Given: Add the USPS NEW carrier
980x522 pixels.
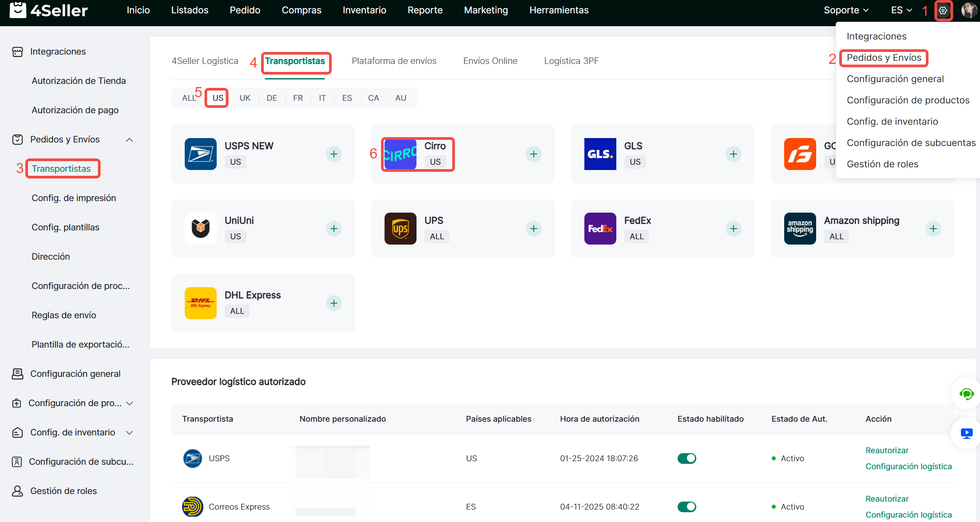Looking at the screenshot, I should click(x=333, y=154).
